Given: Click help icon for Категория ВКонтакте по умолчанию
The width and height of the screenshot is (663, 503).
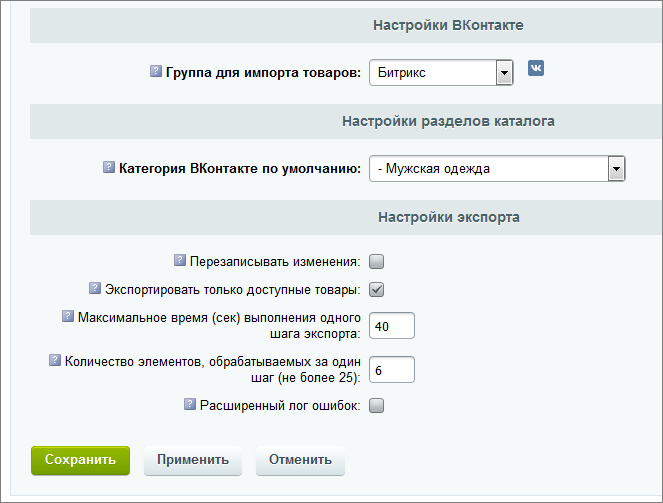Looking at the screenshot, I should point(109,167).
